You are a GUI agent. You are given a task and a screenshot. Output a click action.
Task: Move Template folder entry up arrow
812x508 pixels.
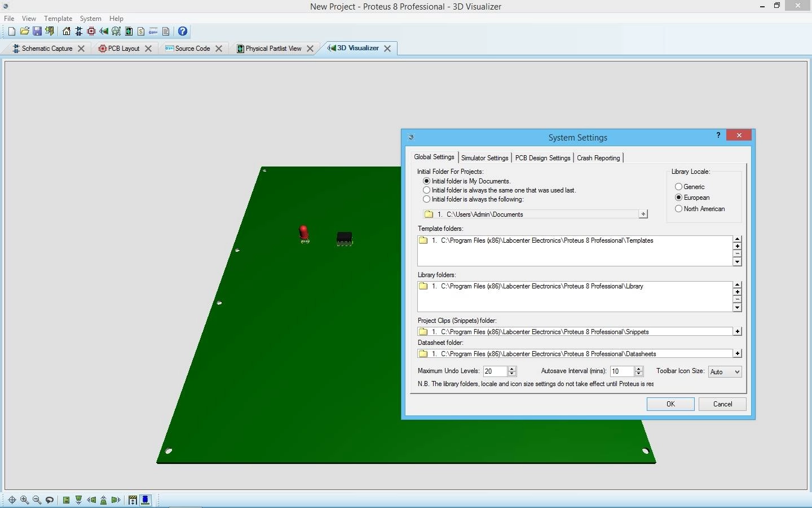pyautogui.click(x=737, y=239)
